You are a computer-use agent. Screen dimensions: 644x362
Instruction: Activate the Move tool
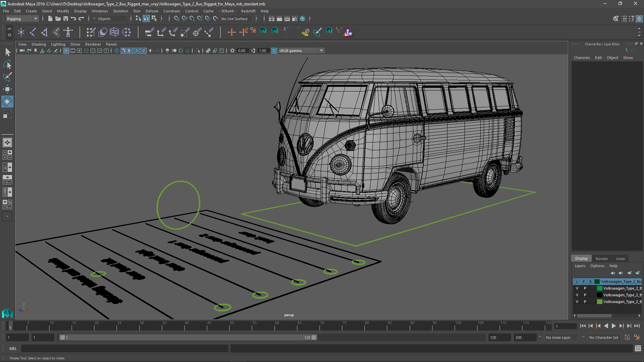(7, 89)
